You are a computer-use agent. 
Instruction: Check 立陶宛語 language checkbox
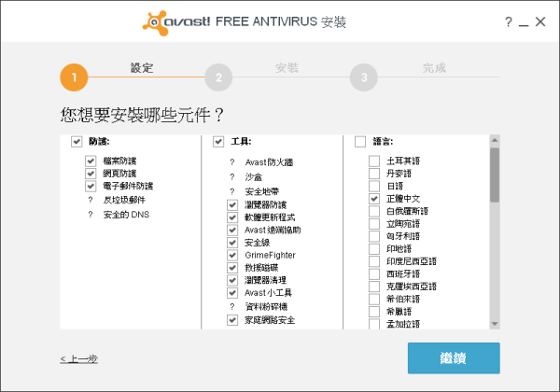point(374,223)
